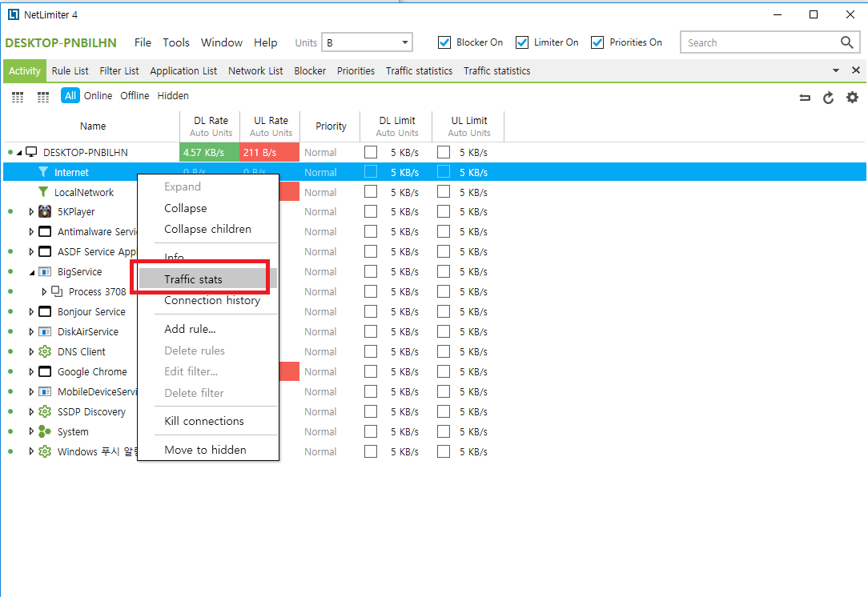Click the Internet filter funnel icon
868x597 pixels.
43,172
